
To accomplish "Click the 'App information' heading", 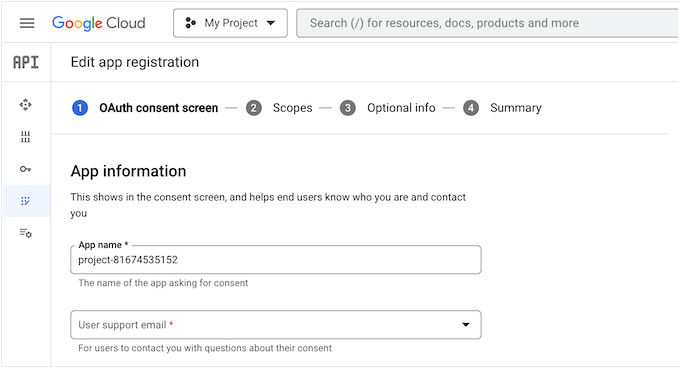I will pyautogui.click(x=128, y=171).
